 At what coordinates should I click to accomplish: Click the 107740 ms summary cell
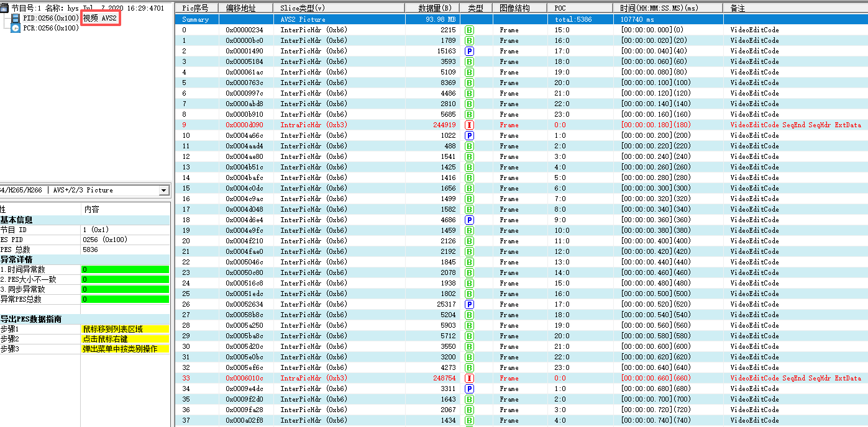pos(637,19)
